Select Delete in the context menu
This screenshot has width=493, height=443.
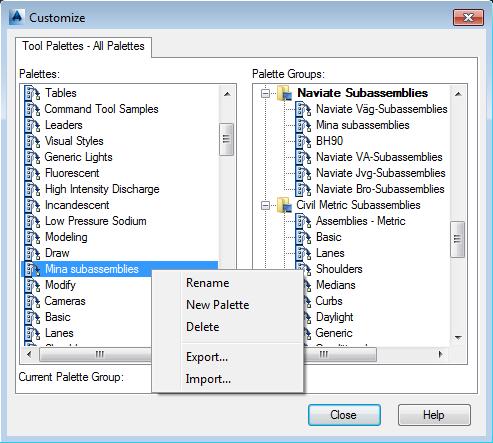click(203, 327)
